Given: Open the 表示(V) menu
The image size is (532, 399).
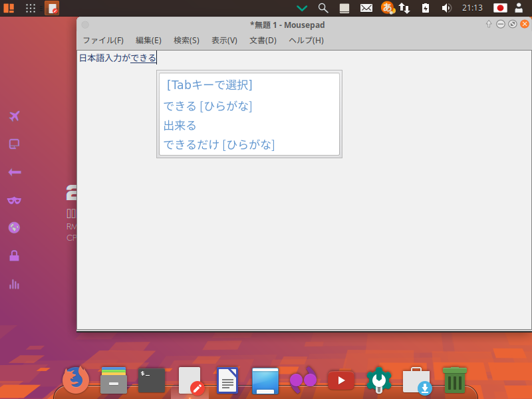Looking at the screenshot, I should tap(224, 41).
